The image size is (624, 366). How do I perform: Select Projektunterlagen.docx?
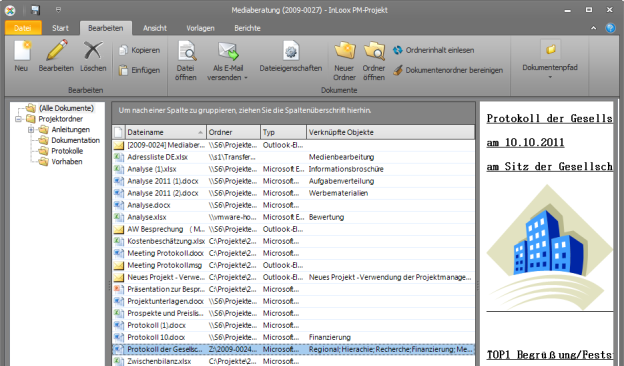click(294, 301)
